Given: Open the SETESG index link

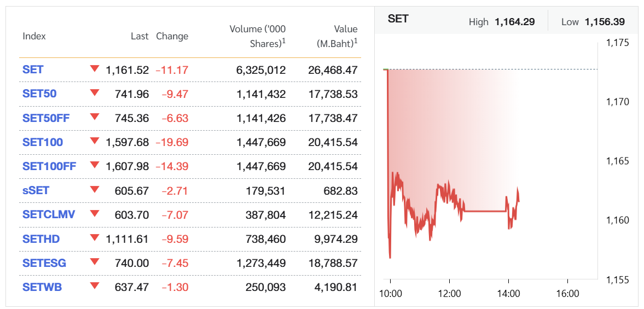Looking at the screenshot, I should click(x=44, y=263).
